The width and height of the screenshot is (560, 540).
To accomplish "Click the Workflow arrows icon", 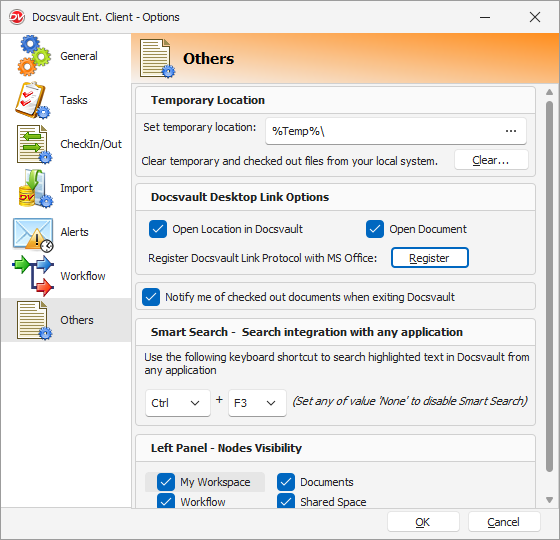I will [x=33, y=276].
